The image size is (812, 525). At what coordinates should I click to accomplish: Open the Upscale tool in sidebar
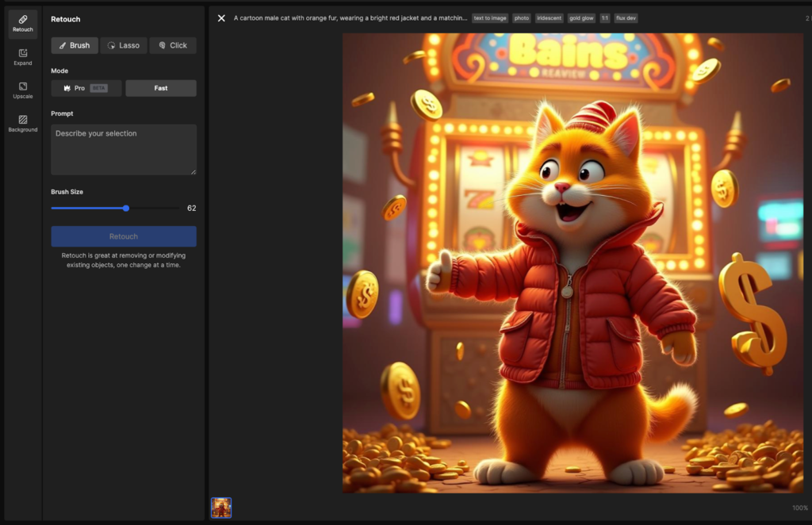(23, 90)
